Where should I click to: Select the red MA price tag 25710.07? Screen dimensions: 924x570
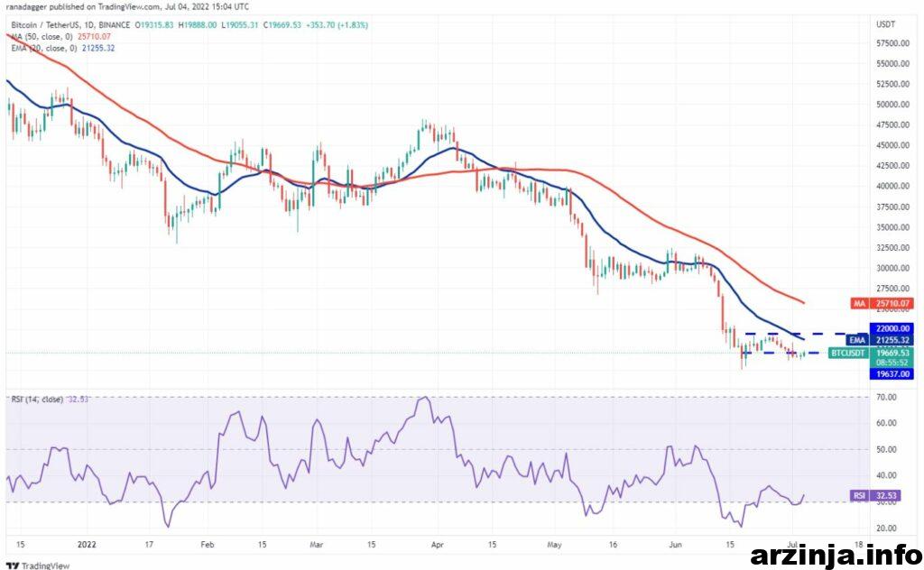pos(882,304)
